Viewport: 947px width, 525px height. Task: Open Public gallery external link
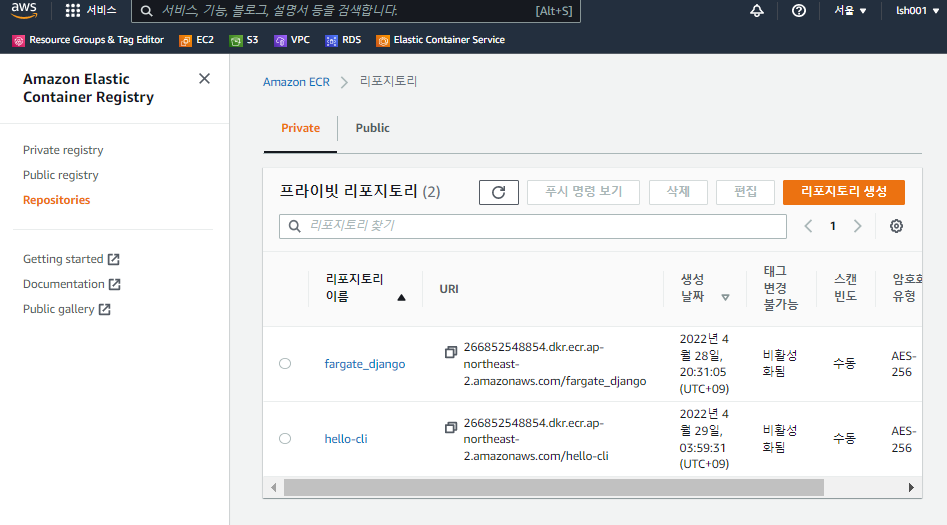(66, 309)
